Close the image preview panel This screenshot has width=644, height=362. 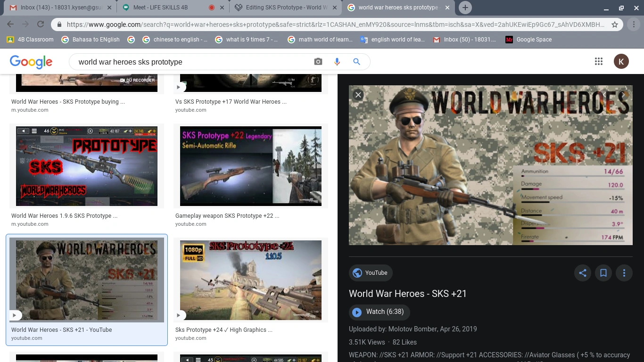point(358,95)
